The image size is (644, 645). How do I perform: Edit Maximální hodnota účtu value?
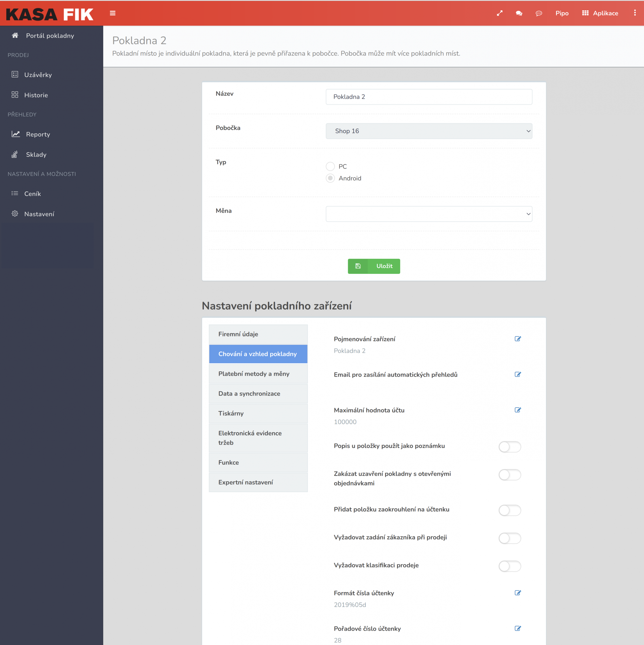[x=518, y=410]
